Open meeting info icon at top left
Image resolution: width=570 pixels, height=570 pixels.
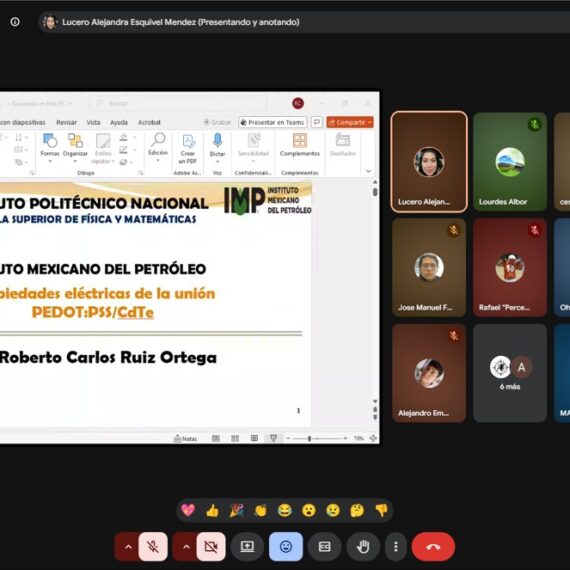point(15,22)
